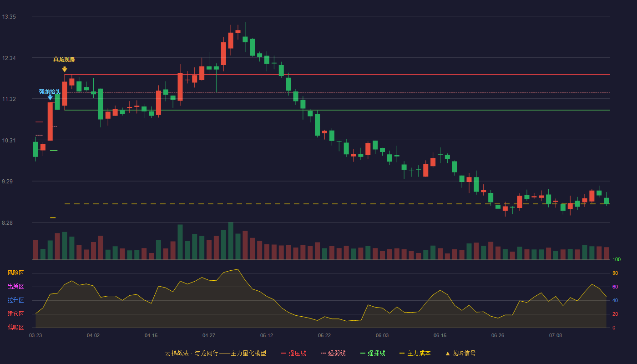The height and width of the screenshot is (364, 637).
Task: Click the green 100 indicator axis label
Action: pyautogui.click(x=617, y=260)
